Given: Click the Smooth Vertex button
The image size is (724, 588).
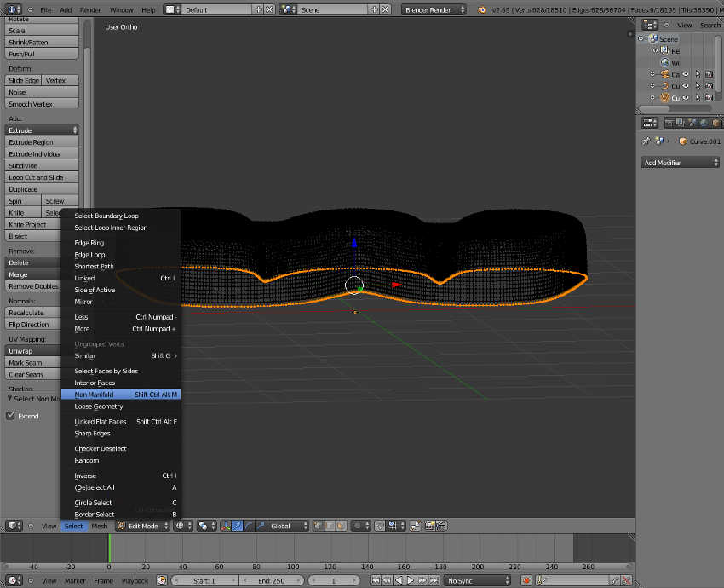Looking at the screenshot, I should (x=42, y=104).
